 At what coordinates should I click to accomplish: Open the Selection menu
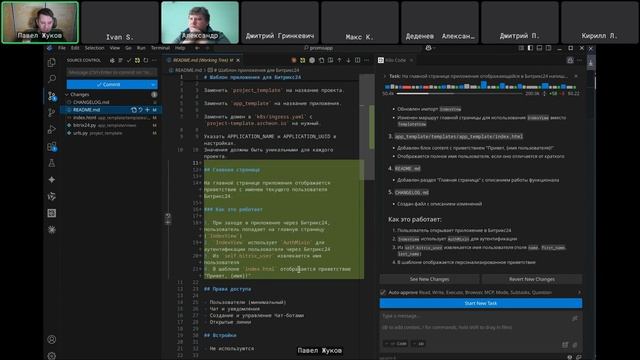coord(95,48)
